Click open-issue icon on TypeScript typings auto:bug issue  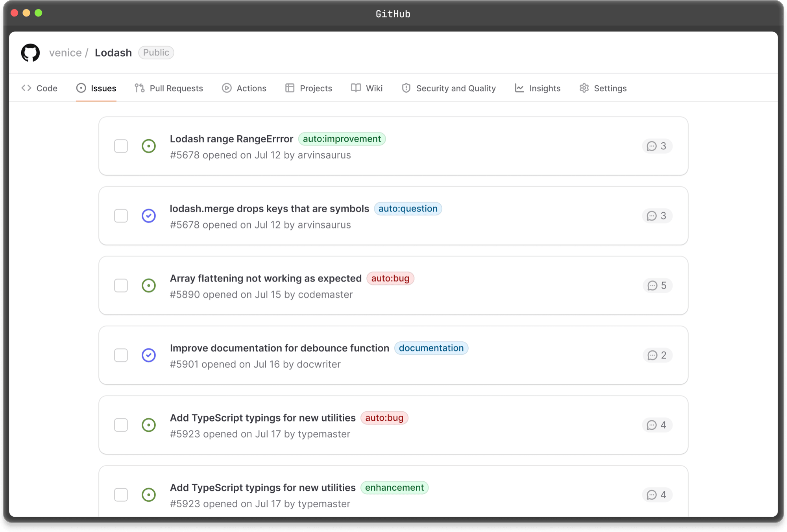pyautogui.click(x=149, y=425)
